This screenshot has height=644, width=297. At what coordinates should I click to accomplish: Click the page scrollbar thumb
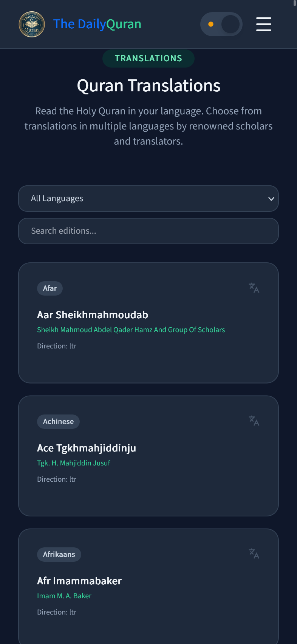[x=295, y=3]
